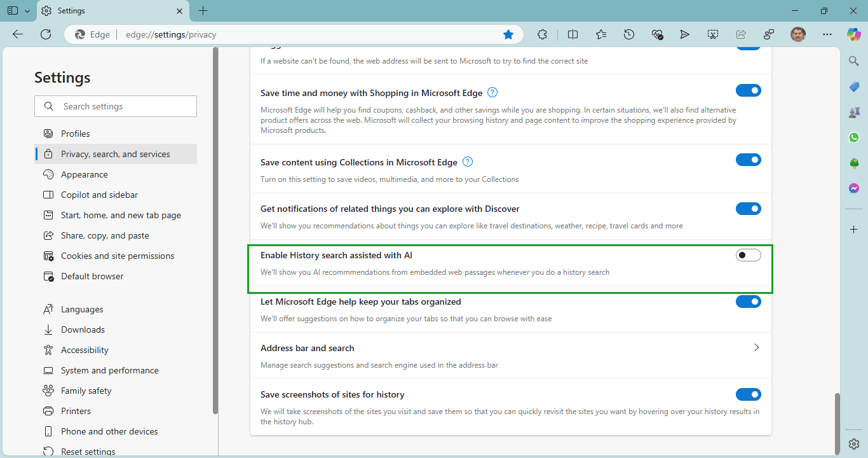Open the green tree sidebar app
The width and height of the screenshot is (868, 458).
[854, 163]
